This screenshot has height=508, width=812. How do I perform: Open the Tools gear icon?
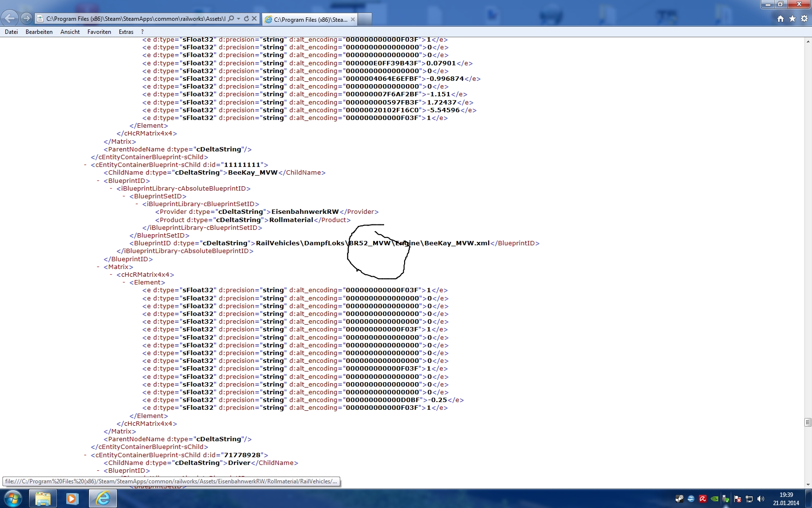coord(804,19)
